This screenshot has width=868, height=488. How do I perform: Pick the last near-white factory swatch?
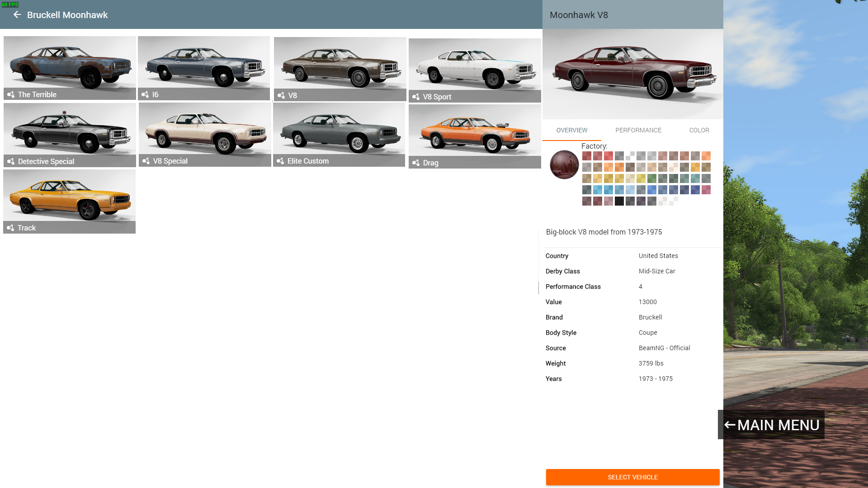click(674, 201)
